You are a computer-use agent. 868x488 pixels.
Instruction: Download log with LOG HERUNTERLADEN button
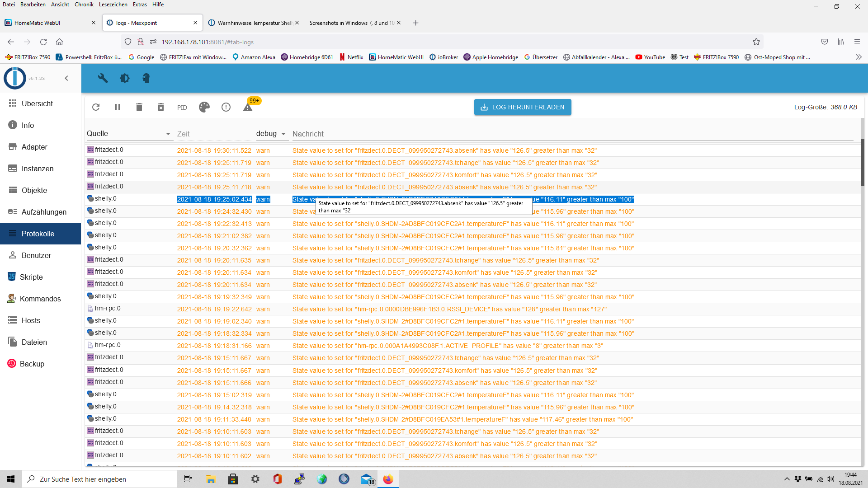(x=523, y=107)
